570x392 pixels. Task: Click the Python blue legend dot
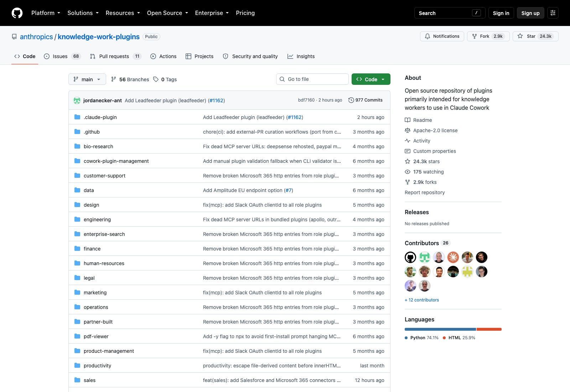tap(406, 338)
